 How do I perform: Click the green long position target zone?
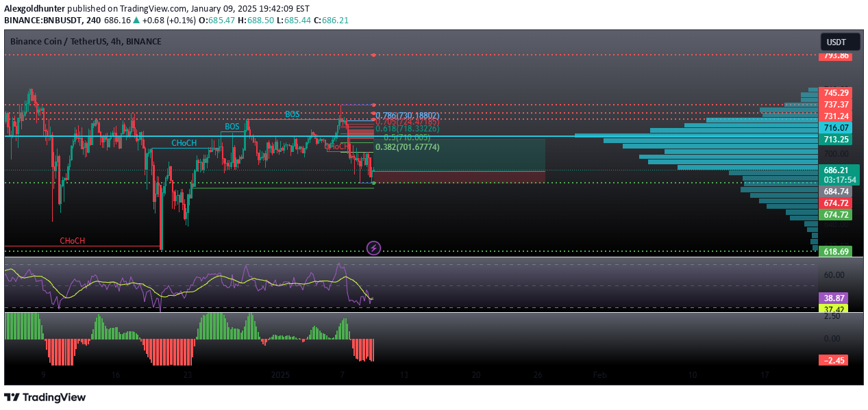459,155
